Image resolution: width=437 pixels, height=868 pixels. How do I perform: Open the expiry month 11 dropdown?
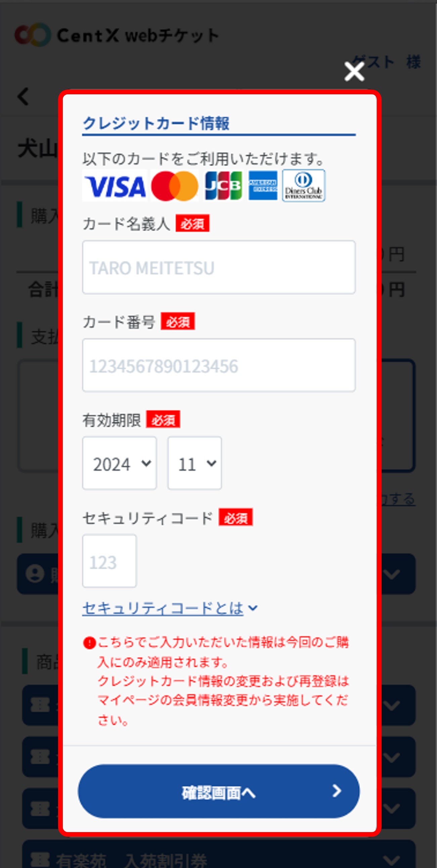(x=194, y=463)
